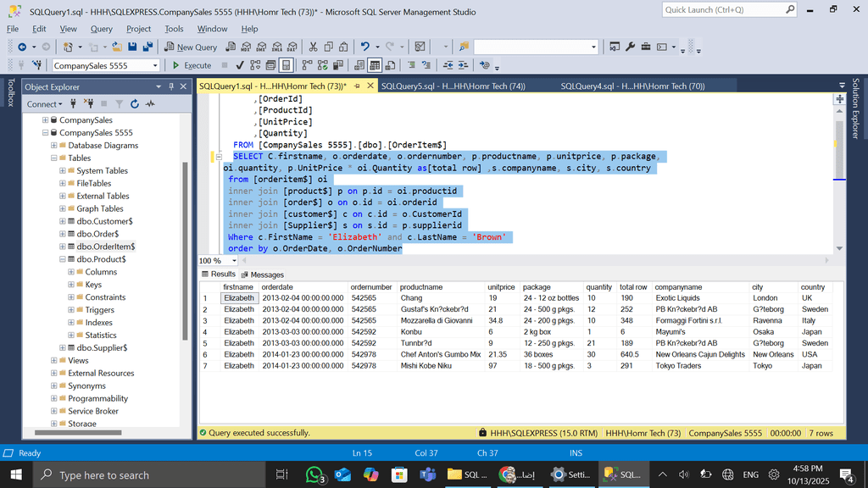Open the Query menu

(101, 29)
